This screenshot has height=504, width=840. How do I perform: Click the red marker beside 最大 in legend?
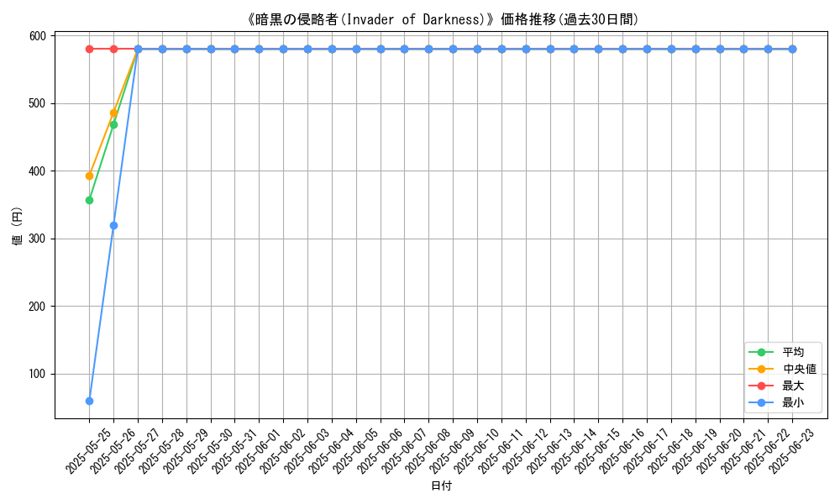click(x=761, y=386)
